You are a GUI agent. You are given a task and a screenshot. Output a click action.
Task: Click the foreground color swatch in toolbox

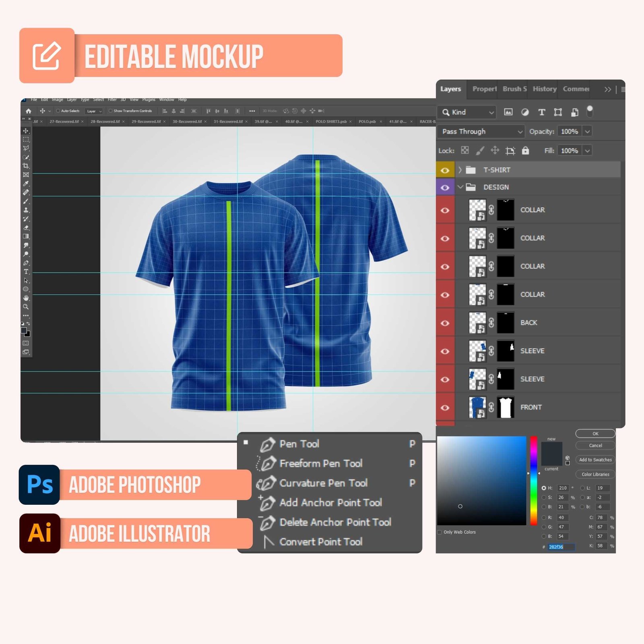[x=24, y=330]
